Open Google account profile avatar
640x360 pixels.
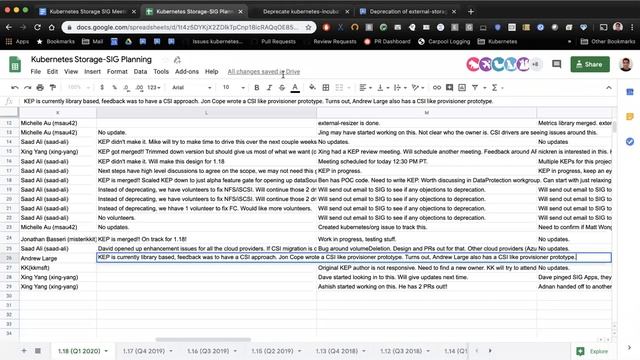tap(625, 64)
